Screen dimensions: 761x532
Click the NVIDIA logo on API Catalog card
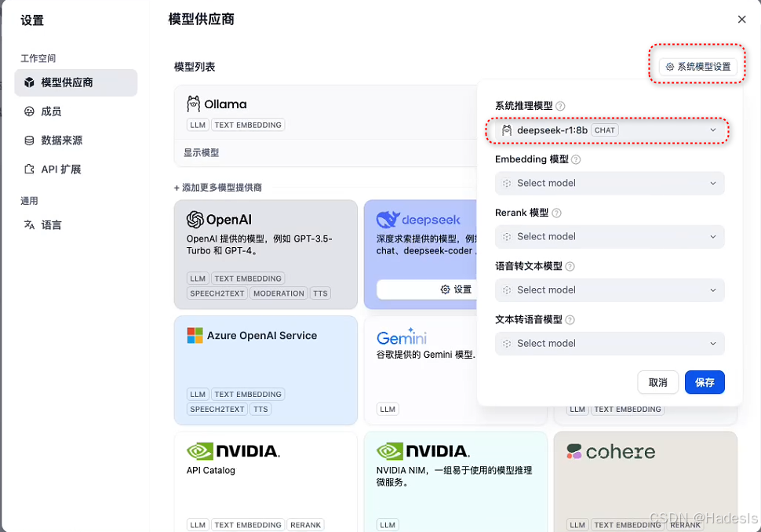[x=233, y=451]
